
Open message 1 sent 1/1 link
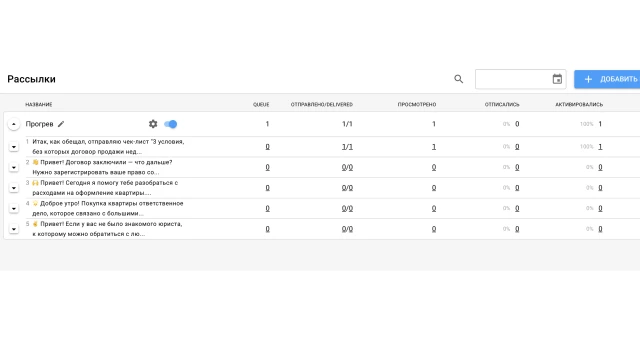347,147
